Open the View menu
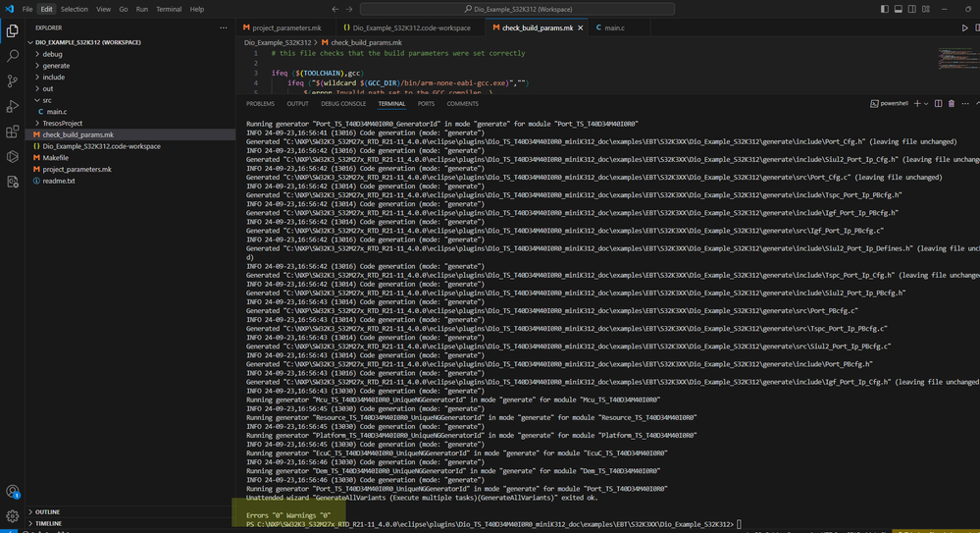Screen dimensions: 980x533 [x=103, y=9]
